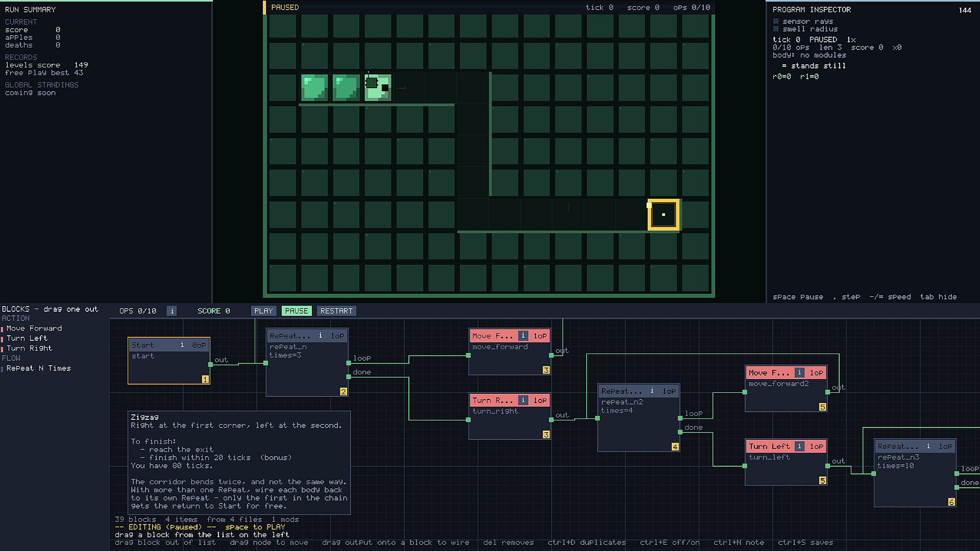Click 'space pause' hint in inspector
Viewport: 980px width, 551px height.
[798, 297]
